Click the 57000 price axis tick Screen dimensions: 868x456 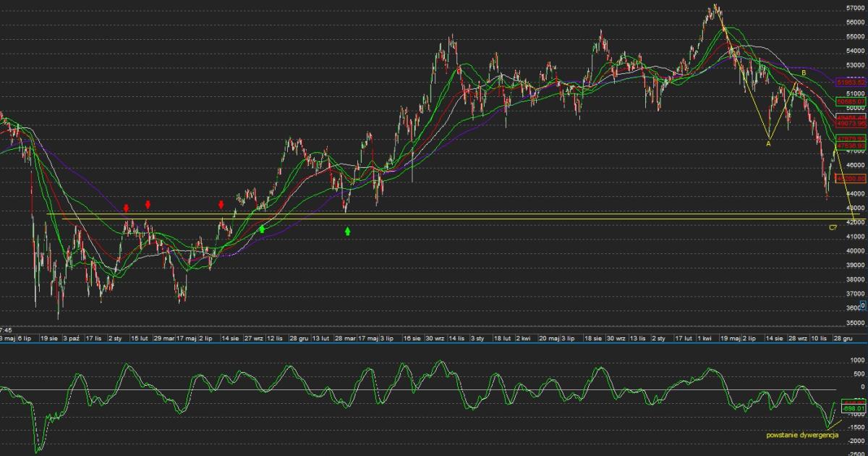854,8
